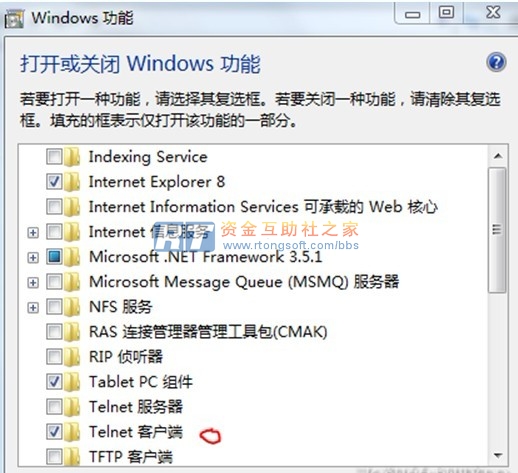Expand the Internet 信息服务 tree node
Screen dimensions: 518x473
click(33, 232)
